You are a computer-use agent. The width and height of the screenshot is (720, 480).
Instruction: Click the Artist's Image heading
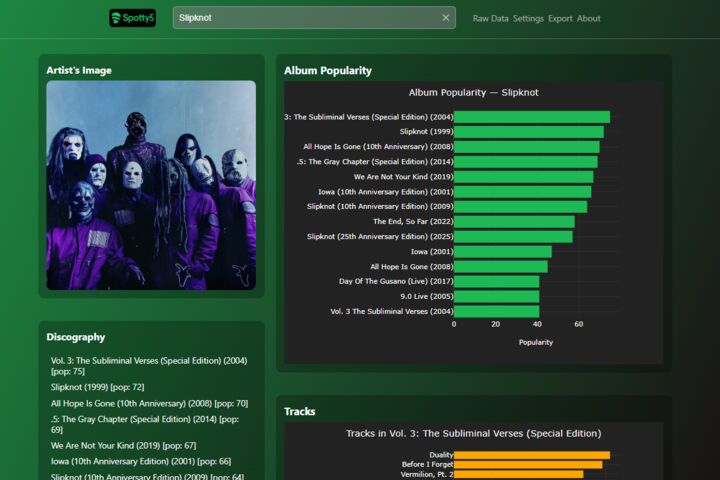[x=79, y=70]
